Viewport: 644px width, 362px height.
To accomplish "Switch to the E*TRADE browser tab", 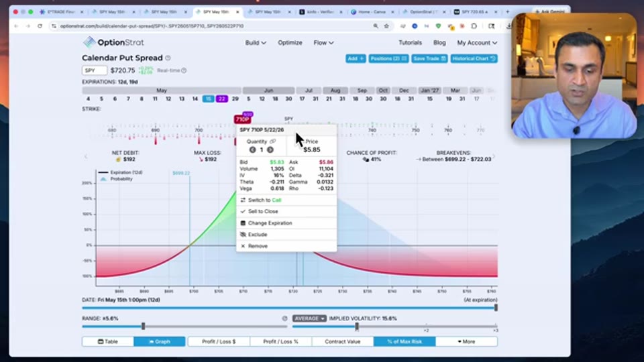I will 61,12.
